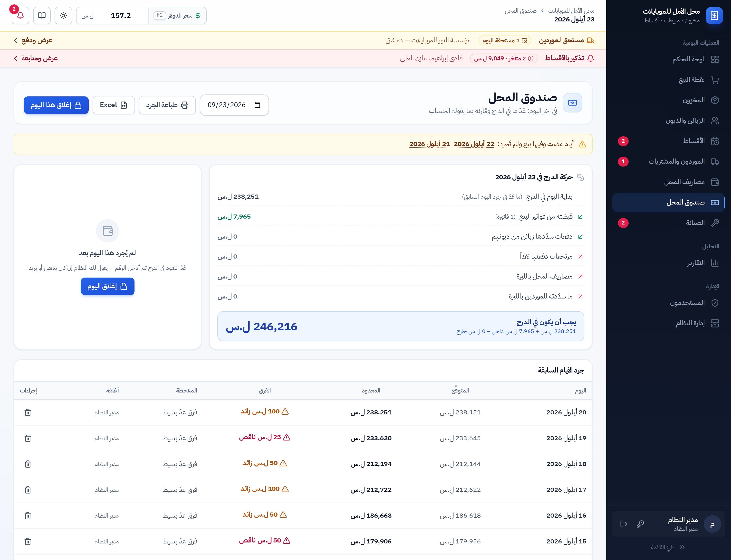731x560 pixels.
Task: Click the 246,216 ل.س expected drawer total
Action: point(261,327)
